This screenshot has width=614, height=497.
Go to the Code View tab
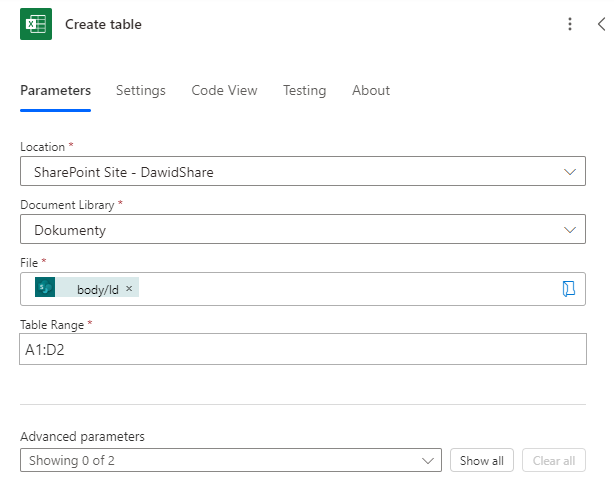[224, 90]
